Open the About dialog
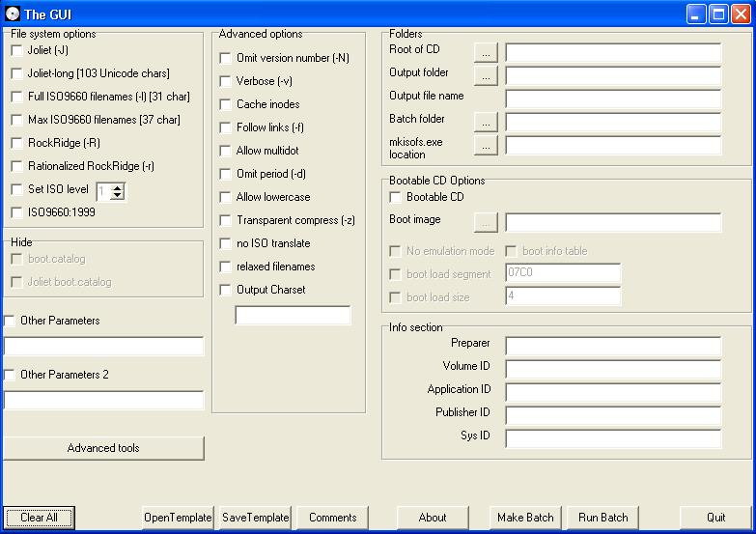This screenshot has height=534, width=756. coord(432,518)
